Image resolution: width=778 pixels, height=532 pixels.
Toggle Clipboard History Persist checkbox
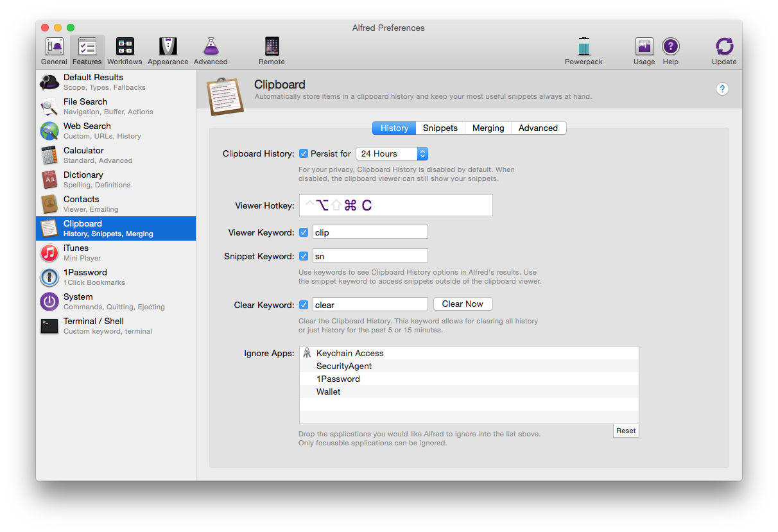click(304, 153)
